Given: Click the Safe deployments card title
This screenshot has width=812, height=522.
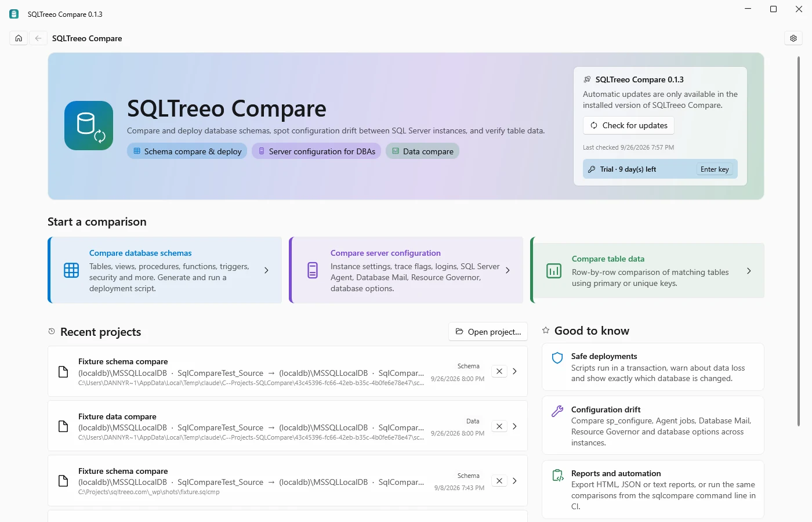Looking at the screenshot, I should (604, 356).
